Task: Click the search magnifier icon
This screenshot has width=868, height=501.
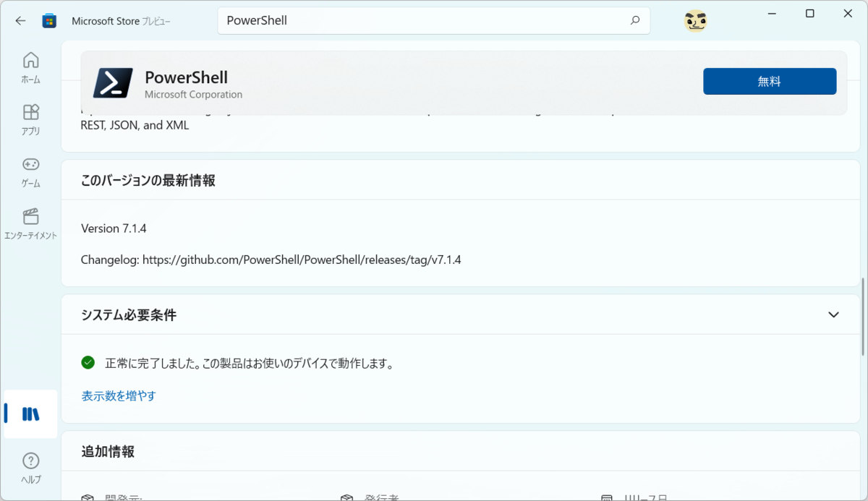Action: click(635, 20)
